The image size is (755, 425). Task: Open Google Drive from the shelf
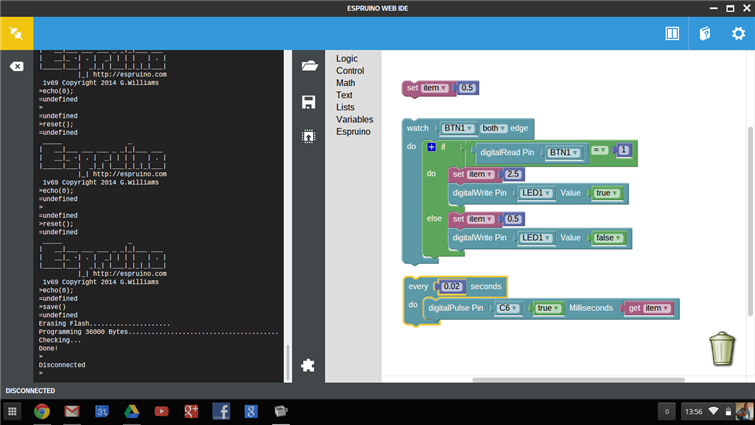(x=131, y=412)
